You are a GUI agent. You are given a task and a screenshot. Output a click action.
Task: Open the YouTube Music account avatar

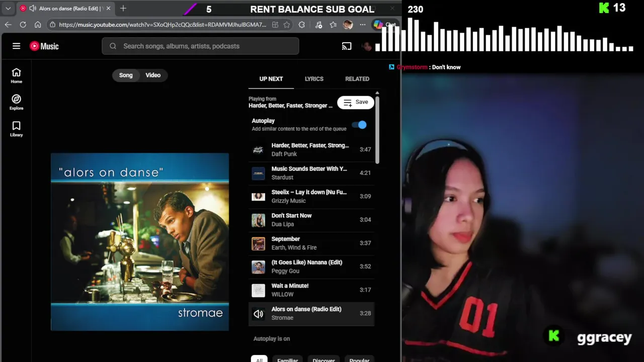tap(367, 46)
